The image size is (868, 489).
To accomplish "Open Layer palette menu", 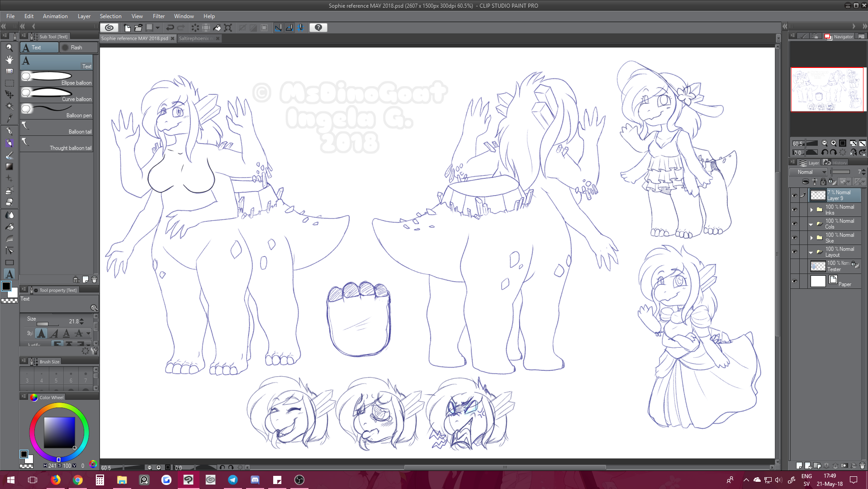I will pyautogui.click(x=792, y=162).
